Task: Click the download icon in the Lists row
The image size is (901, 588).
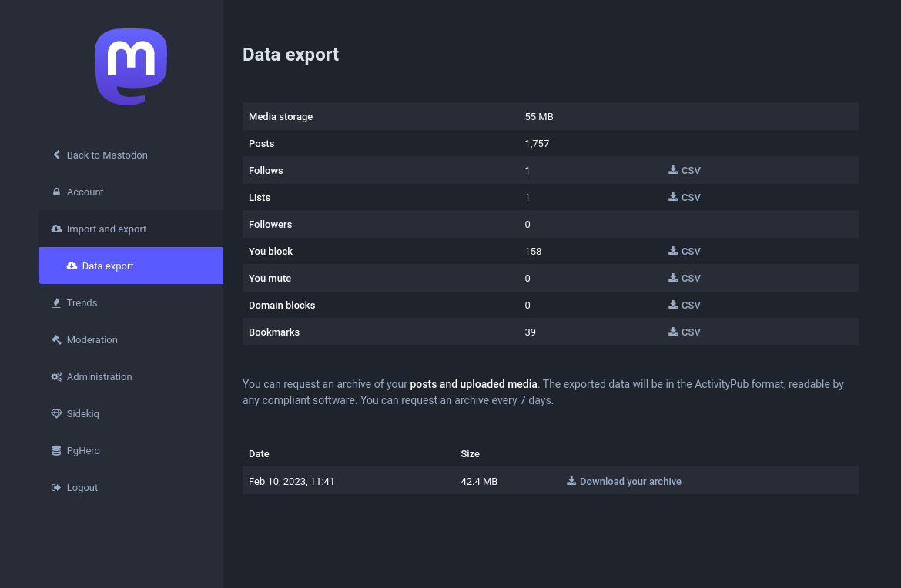Action: pyautogui.click(x=673, y=197)
